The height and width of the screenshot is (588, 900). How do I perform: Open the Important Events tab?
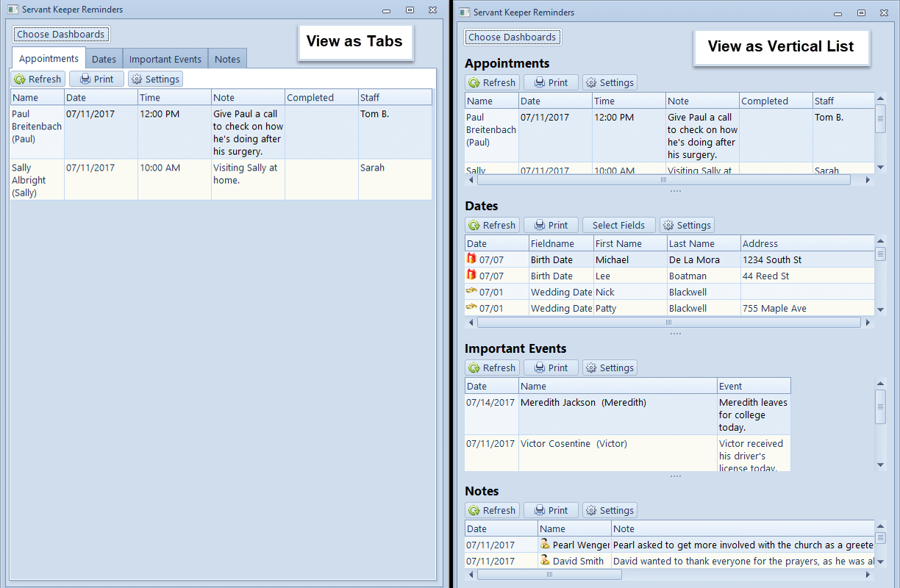pyautogui.click(x=165, y=60)
